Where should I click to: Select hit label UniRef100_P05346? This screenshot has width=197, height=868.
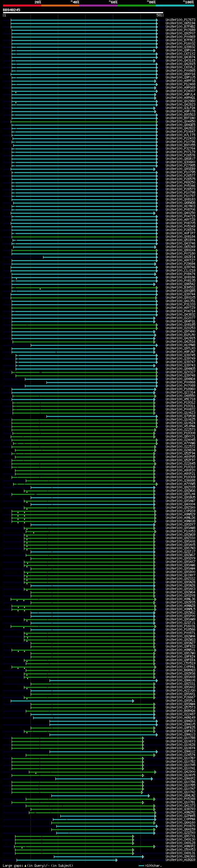pyautogui.click(x=180, y=186)
